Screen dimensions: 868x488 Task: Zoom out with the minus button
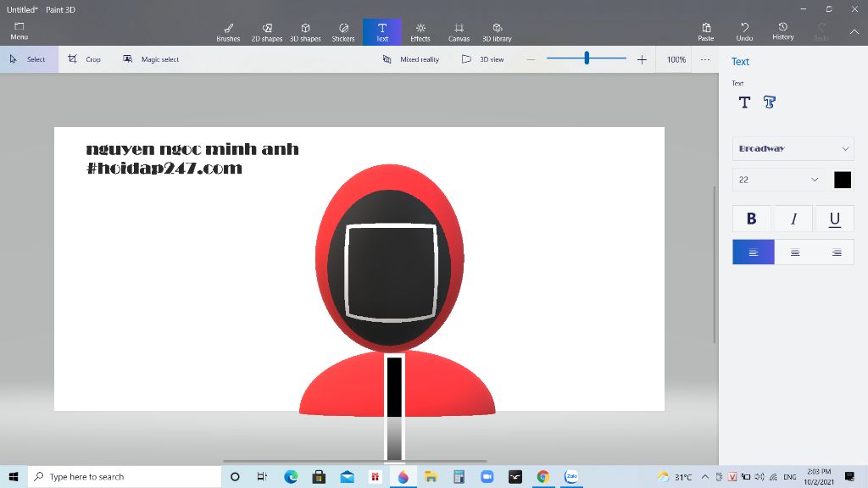click(531, 59)
